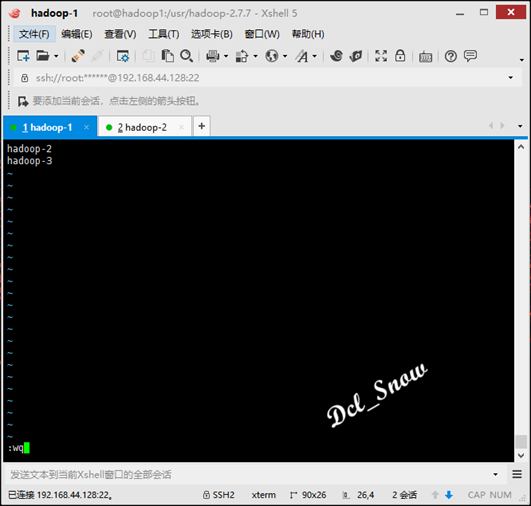Click the Print icon in the toolbar
Viewport: 531px width, 506px height.
(213, 56)
